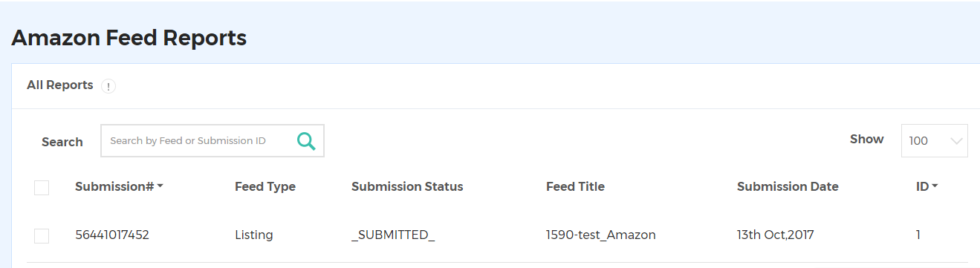Click the Submission Status column header
980x268 pixels.
(407, 187)
